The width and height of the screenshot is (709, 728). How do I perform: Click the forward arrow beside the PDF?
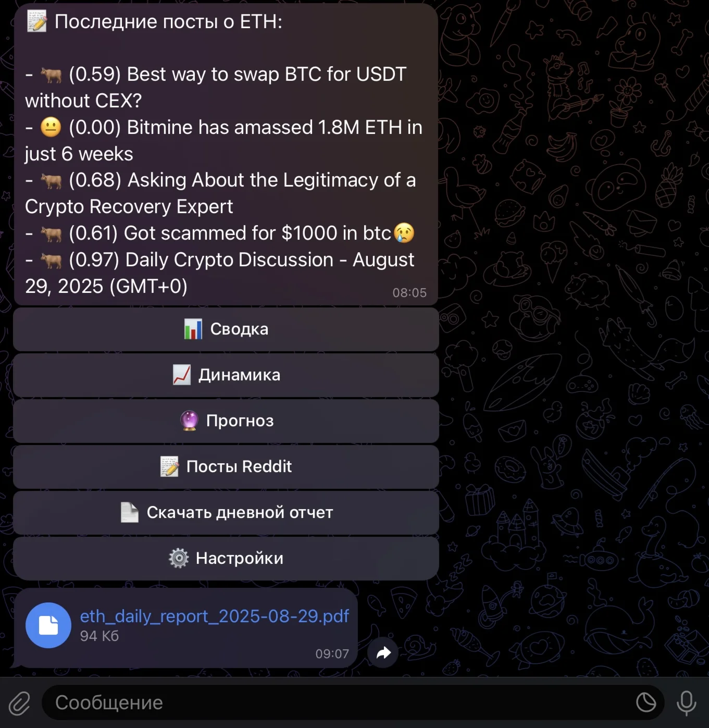383,652
